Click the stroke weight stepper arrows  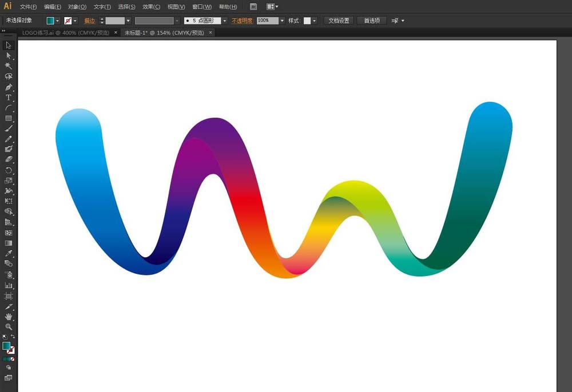coord(102,21)
